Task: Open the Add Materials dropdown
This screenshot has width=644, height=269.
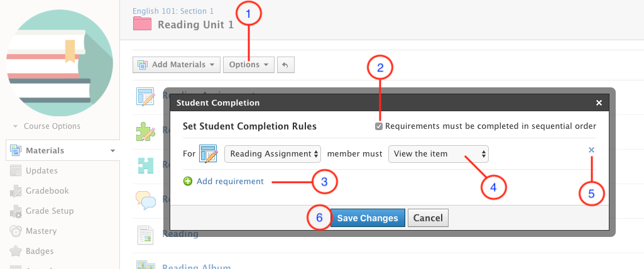Action: point(176,65)
